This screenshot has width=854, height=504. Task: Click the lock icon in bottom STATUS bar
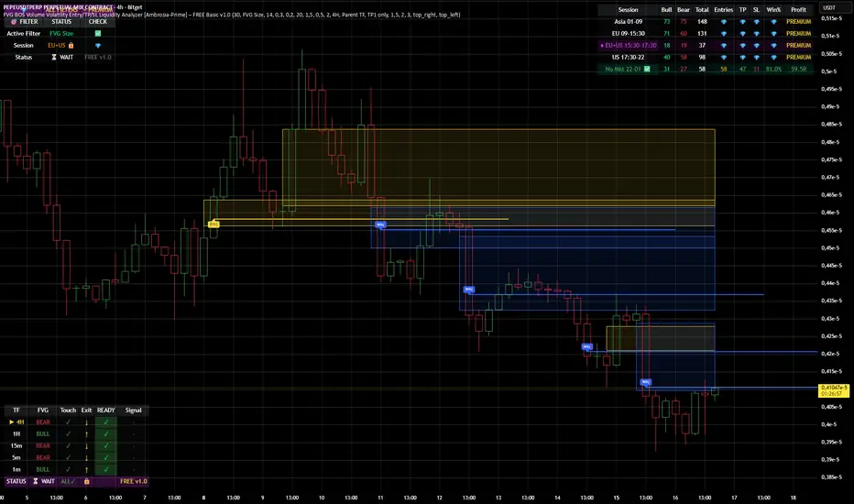click(x=87, y=481)
